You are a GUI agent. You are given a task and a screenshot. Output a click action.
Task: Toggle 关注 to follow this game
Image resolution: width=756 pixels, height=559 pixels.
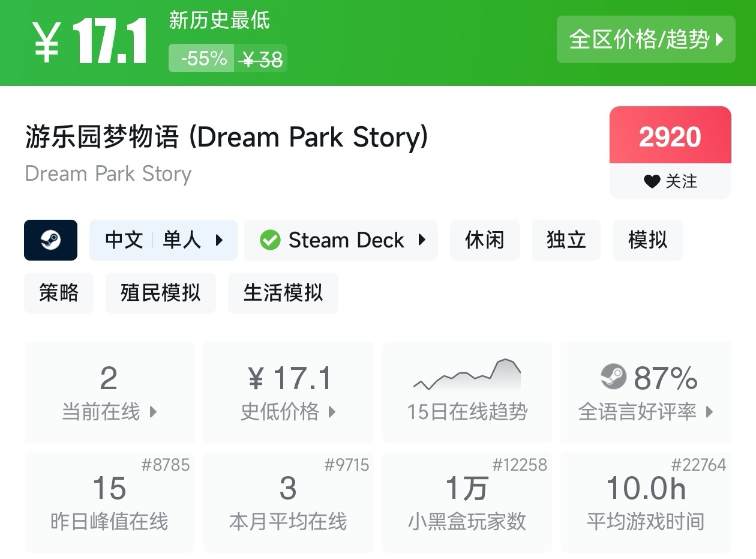670,181
